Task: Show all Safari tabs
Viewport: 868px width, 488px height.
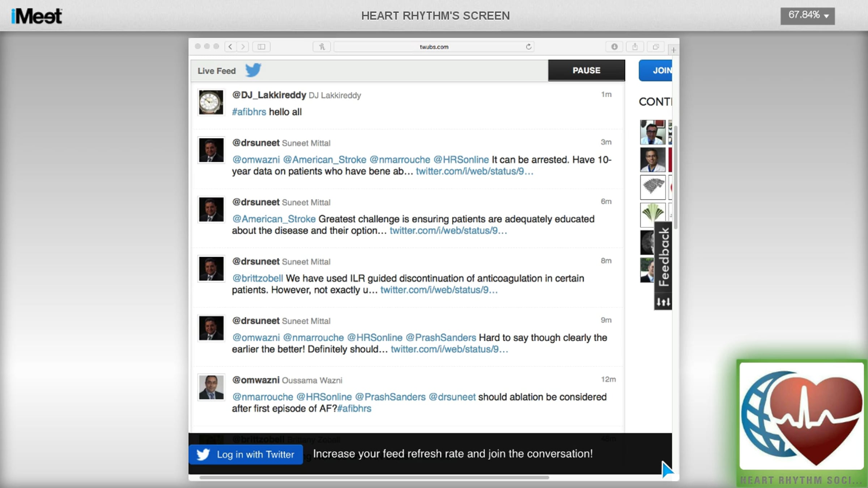Action: click(x=655, y=47)
